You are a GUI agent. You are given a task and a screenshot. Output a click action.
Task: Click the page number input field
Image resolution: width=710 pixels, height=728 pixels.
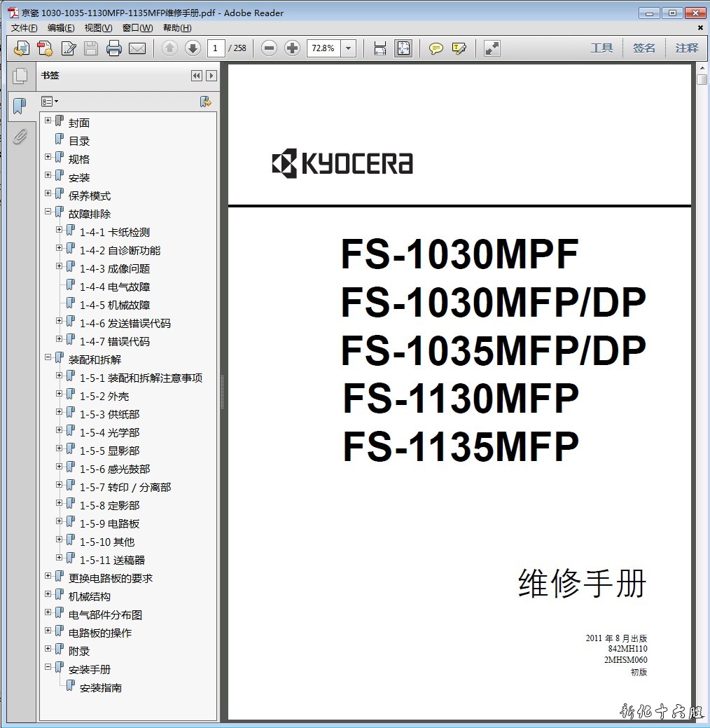216,48
